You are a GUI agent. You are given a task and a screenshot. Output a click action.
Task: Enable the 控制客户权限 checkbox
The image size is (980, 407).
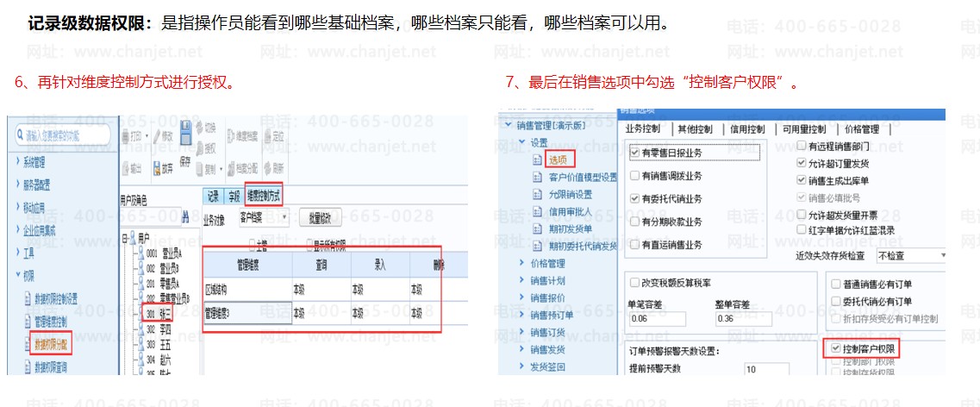point(834,349)
